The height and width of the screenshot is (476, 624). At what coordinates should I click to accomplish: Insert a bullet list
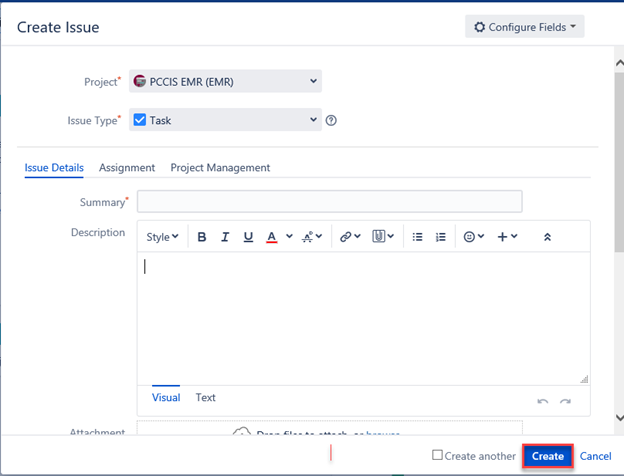point(417,237)
